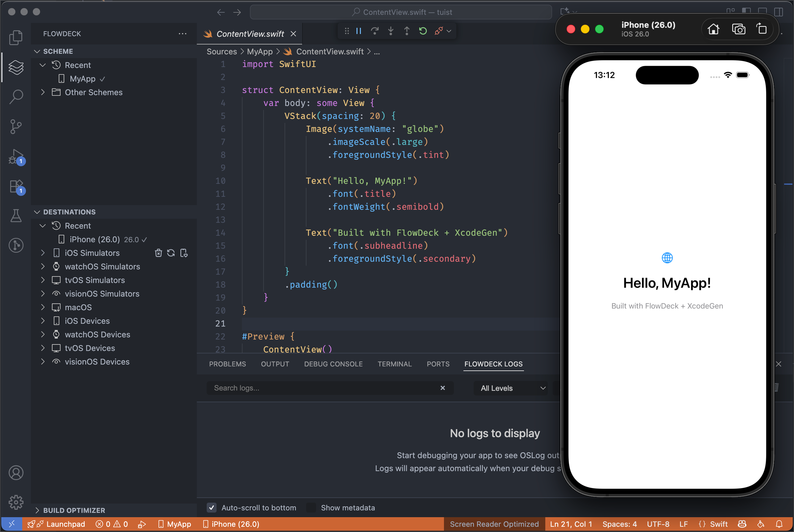
Task: Open notifications bell in status bar
Action: tap(779, 524)
